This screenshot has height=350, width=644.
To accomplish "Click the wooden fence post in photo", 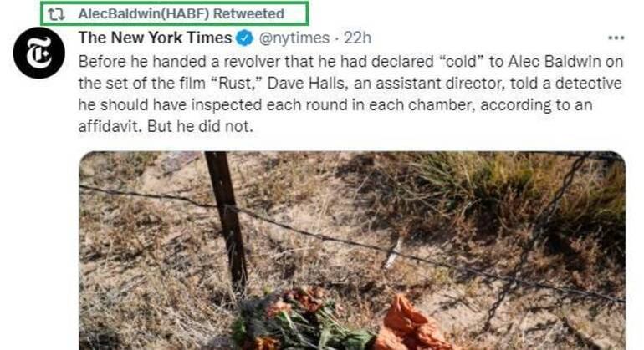I will tap(226, 220).
